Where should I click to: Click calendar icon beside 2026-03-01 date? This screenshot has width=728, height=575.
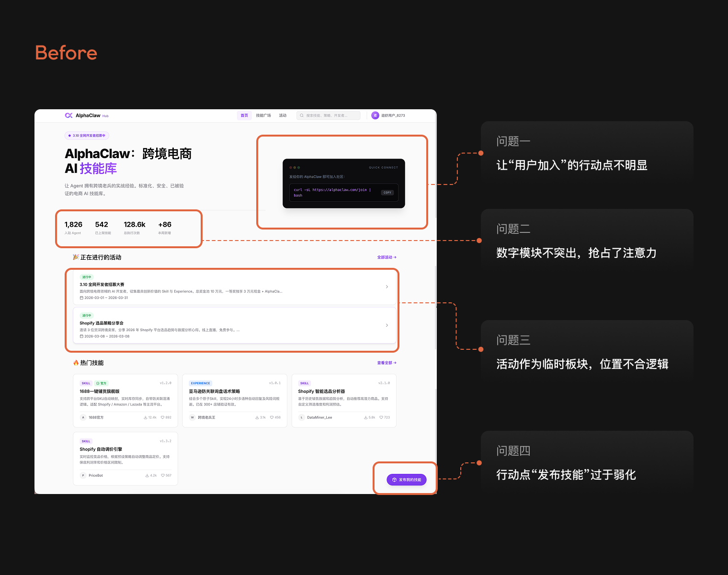click(81, 298)
